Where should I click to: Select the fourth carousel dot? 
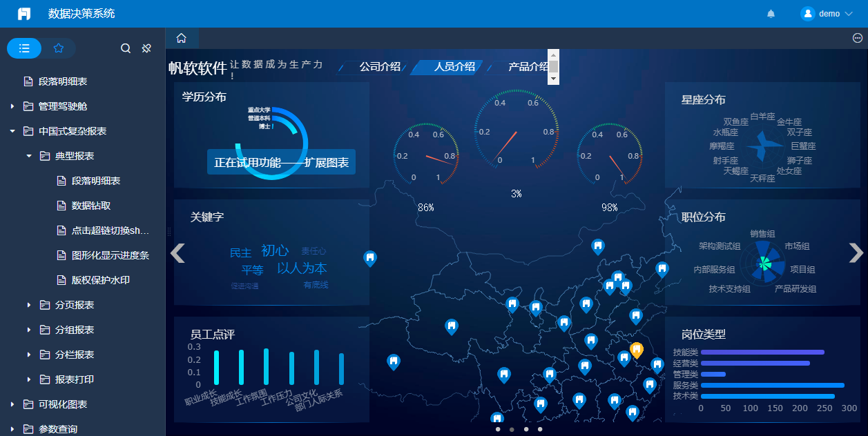point(540,429)
